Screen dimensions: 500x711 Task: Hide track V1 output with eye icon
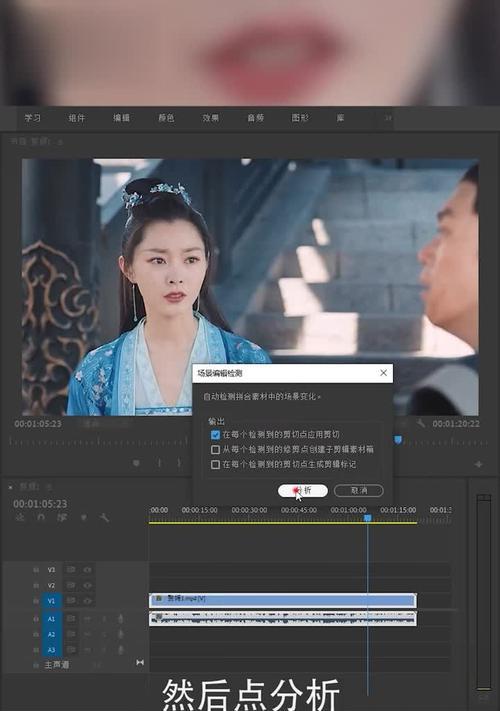(87, 600)
